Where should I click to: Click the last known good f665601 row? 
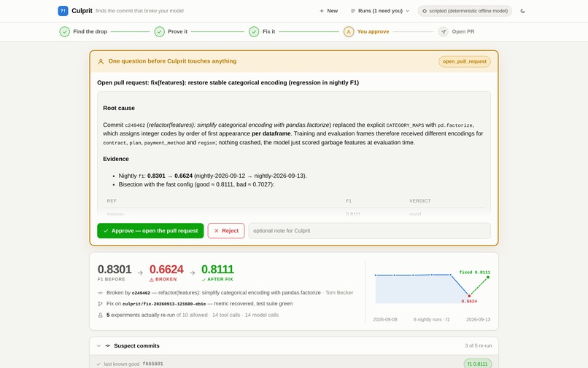294,364
